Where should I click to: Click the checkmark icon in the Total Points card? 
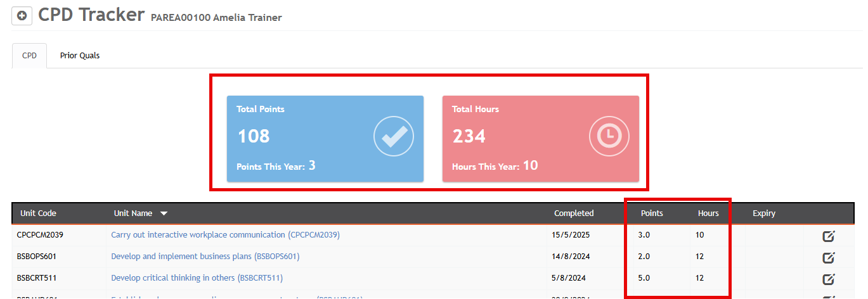(394, 136)
